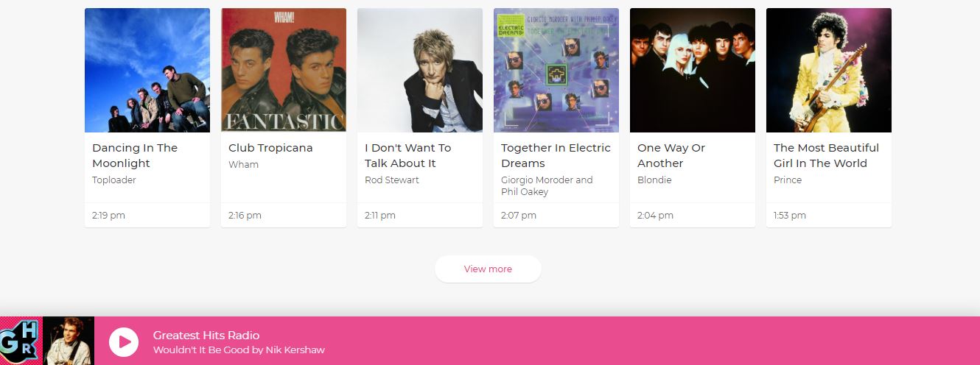Click Giorgio Moroder and Phil Oakey artist
Viewport: 980px width, 365px height.
(x=547, y=185)
